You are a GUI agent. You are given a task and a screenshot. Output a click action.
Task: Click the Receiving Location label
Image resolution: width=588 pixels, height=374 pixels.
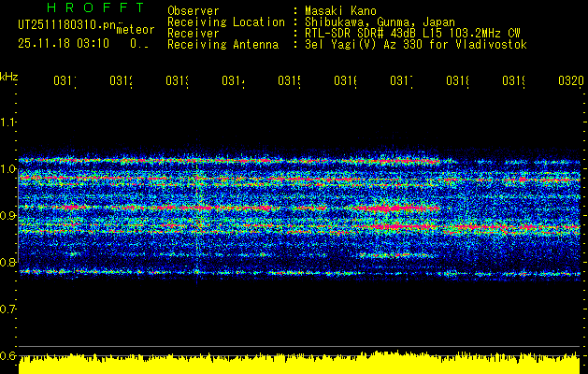[x=226, y=22]
